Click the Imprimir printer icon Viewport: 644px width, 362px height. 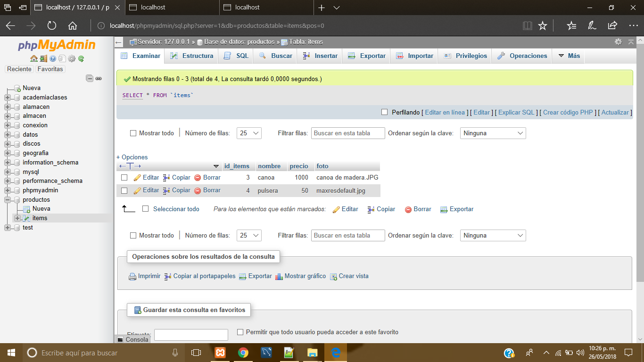(132, 276)
